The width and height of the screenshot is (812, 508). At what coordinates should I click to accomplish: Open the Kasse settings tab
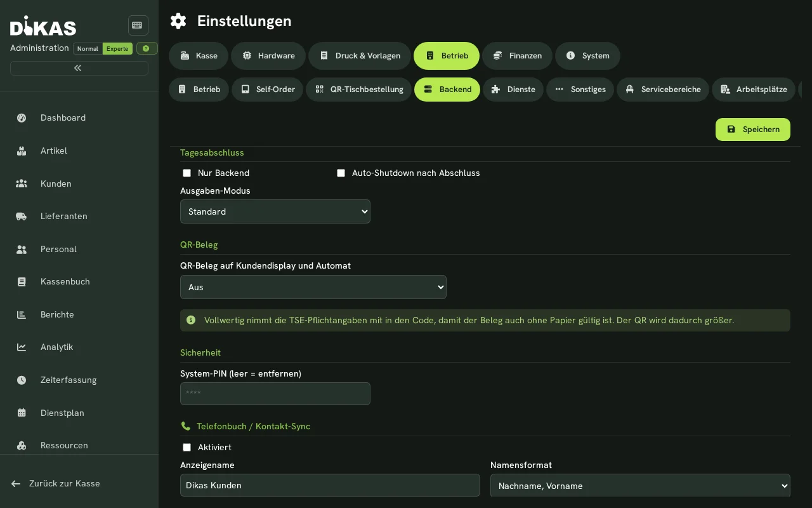[199, 56]
